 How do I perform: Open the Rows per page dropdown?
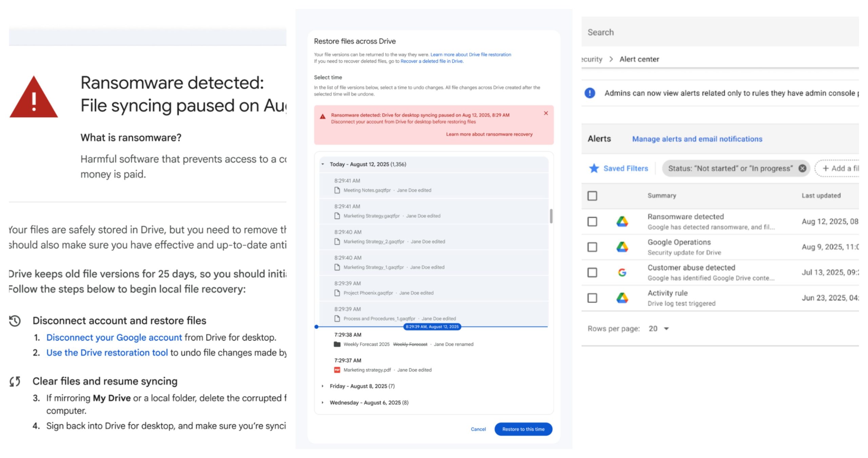(x=659, y=328)
